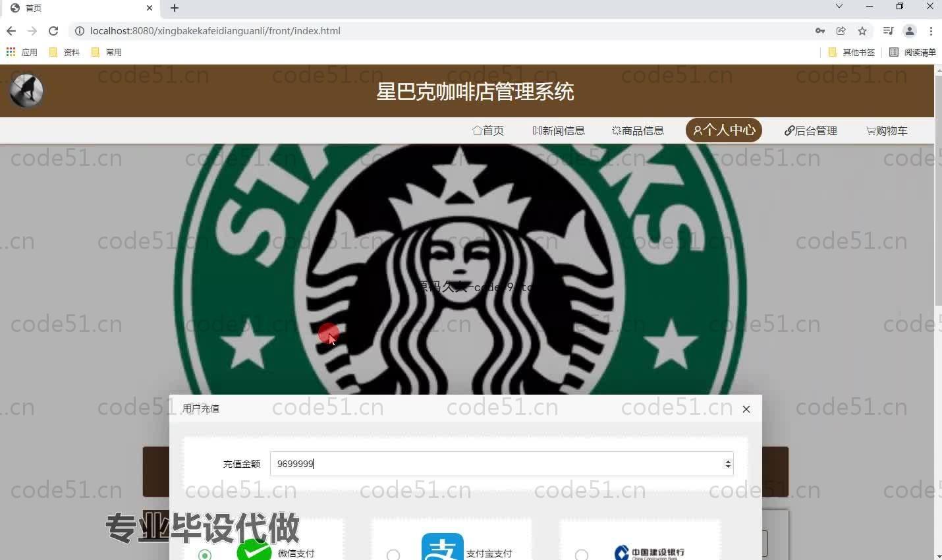This screenshot has width=942, height=560.
Task: Close the 首页 browser tab
Action: [150, 8]
